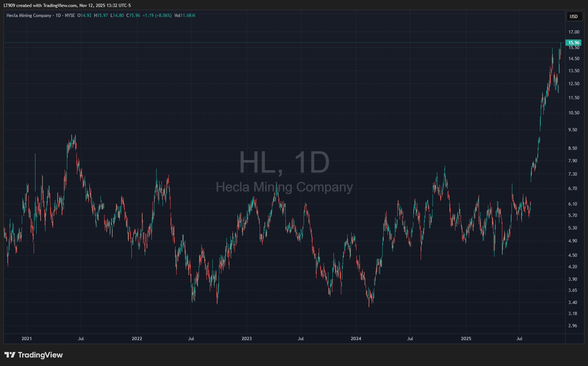Image resolution: width=588 pixels, height=366 pixels.
Task: Click the 3.65 price axis label
Action: [572, 290]
